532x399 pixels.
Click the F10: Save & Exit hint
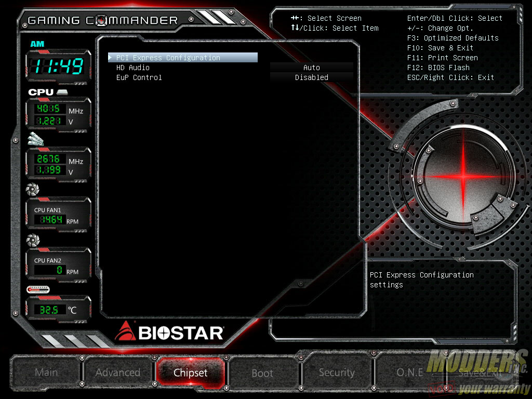[x=440, y=48]
